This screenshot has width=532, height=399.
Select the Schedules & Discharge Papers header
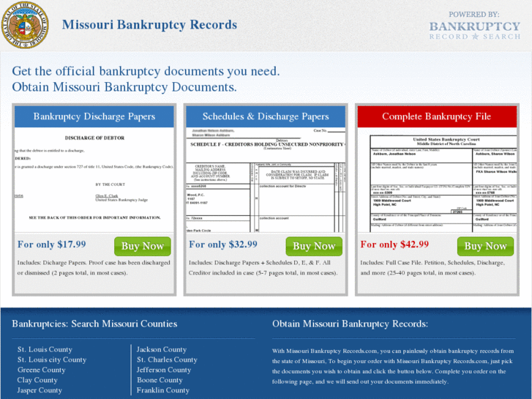266,116
